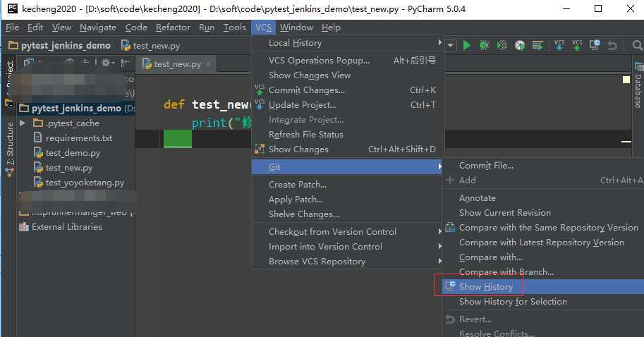Click the Show History toolbar icon
This screenshot has height=337, width=644.
[595, 45]
